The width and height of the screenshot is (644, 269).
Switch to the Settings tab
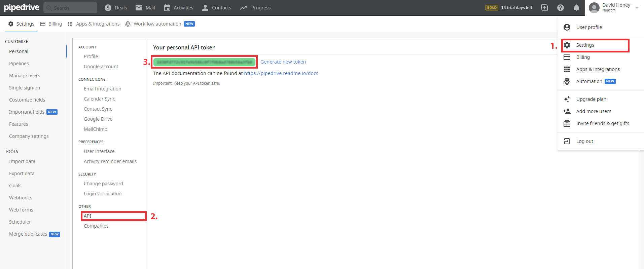pos(21,24)
